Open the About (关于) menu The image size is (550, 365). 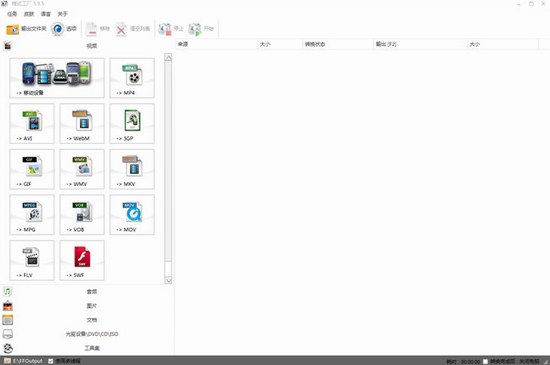[x=62, y=14]
